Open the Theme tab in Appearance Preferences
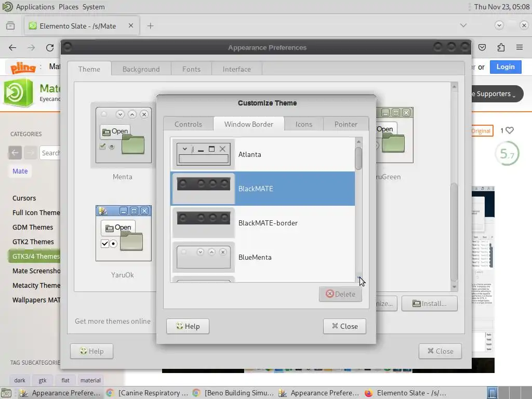This screenshot has height=399, width=532. tap(89, 69)
